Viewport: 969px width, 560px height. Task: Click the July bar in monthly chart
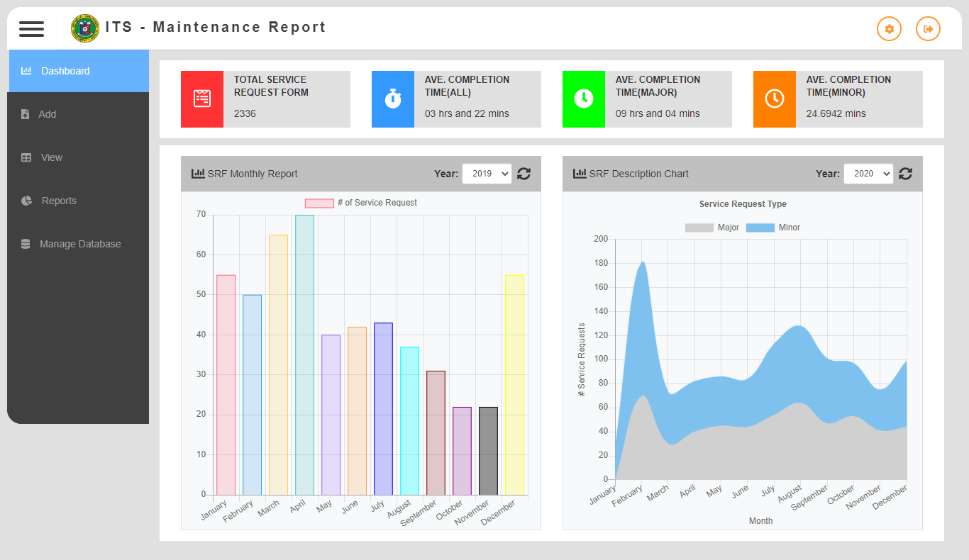[383, 409]
